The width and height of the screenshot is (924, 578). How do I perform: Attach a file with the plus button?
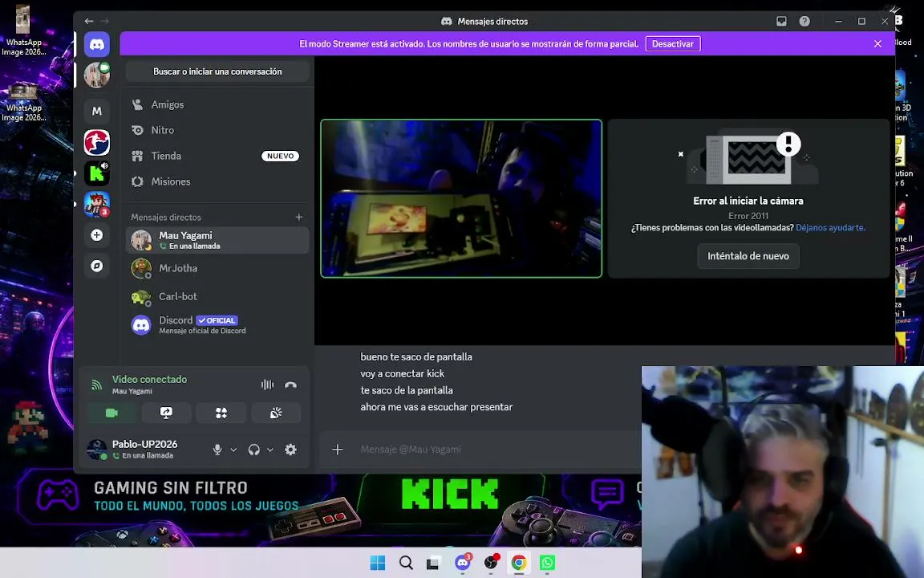[338, 450]
